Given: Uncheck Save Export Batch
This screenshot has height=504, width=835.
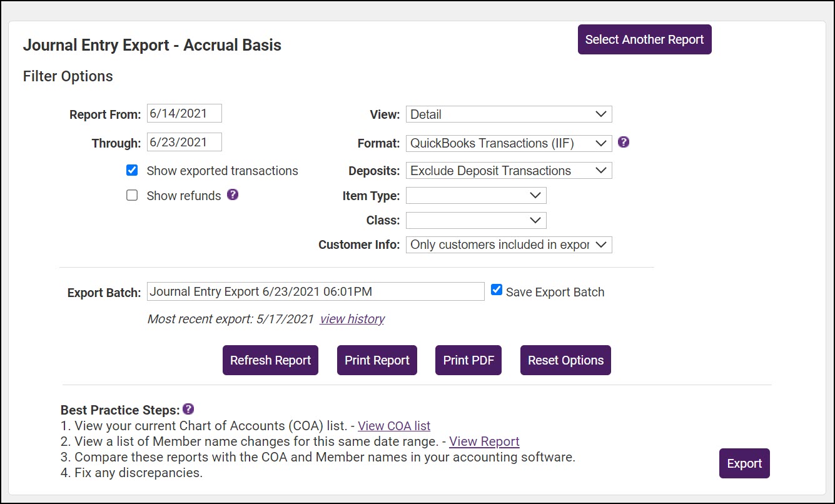Looking at the screenshot, I should coord(497,290).
